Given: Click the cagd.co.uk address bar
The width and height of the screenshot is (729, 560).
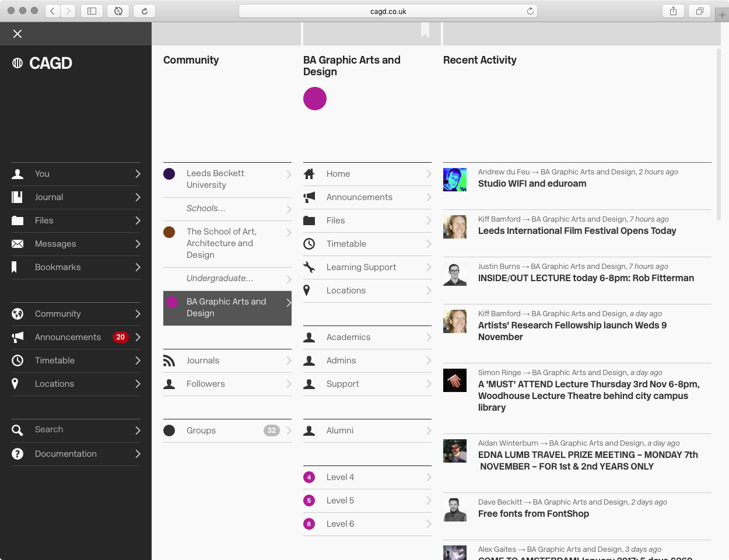Looking at the screenshot, I should tap(388, 11).
